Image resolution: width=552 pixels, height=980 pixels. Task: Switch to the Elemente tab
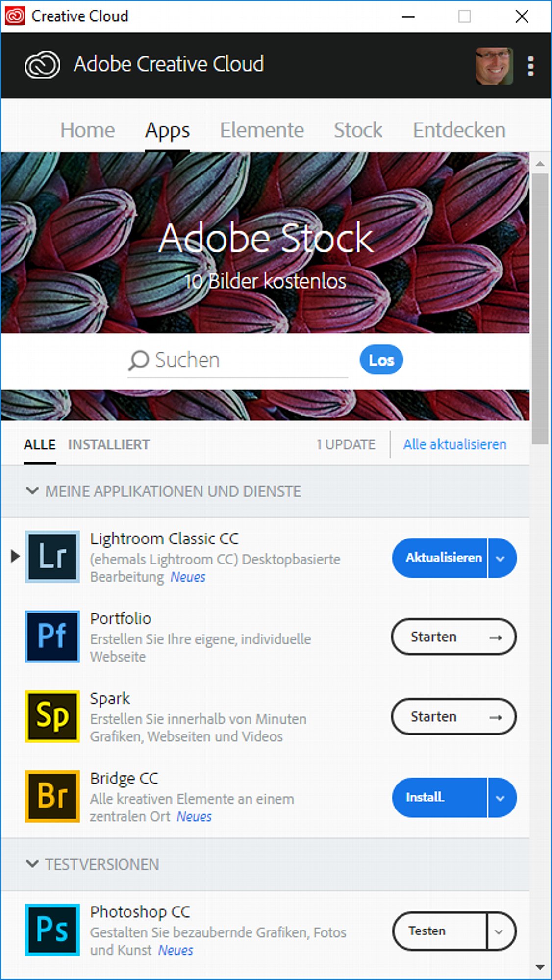pyautogui.click(x=262, y=130)
